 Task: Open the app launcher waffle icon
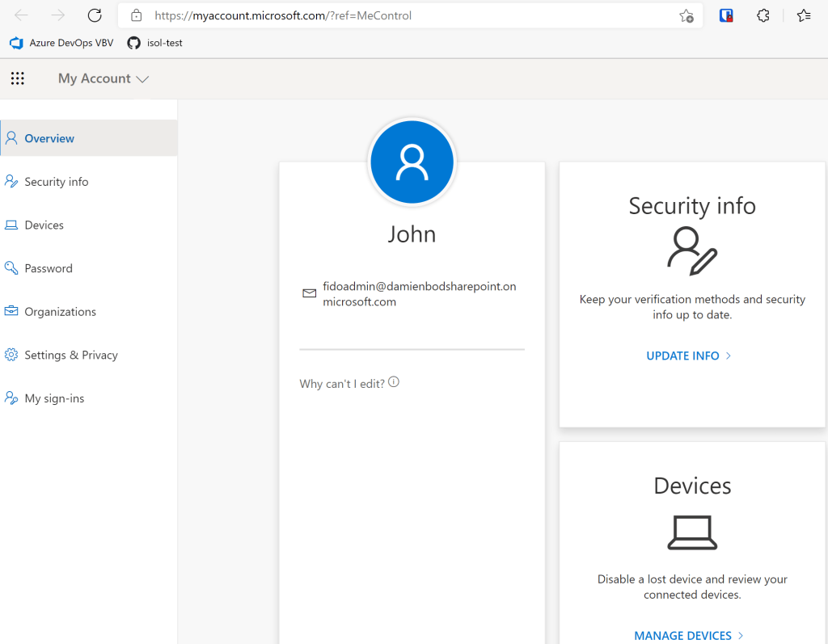[18, 78]
